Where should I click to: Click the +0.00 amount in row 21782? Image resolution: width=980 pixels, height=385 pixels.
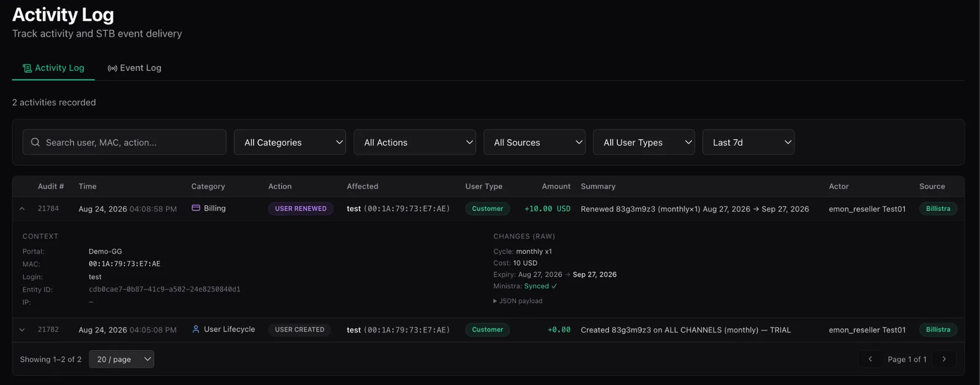point(559,330)
